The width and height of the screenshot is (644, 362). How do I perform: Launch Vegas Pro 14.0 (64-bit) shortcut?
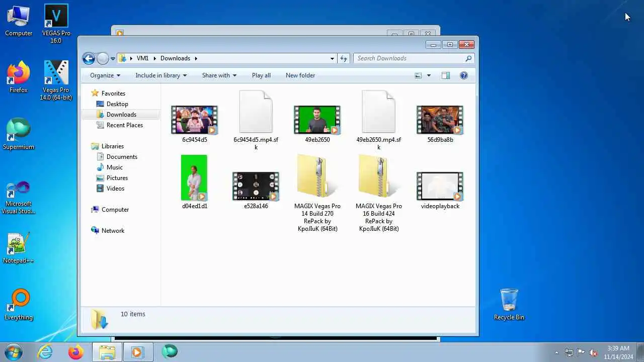pyautogui.click(x=56, y=80)
